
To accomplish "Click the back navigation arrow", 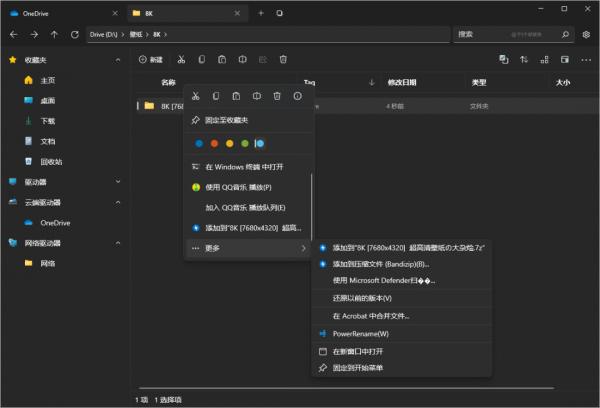I will pyautogui.click(x=14, y=34).
